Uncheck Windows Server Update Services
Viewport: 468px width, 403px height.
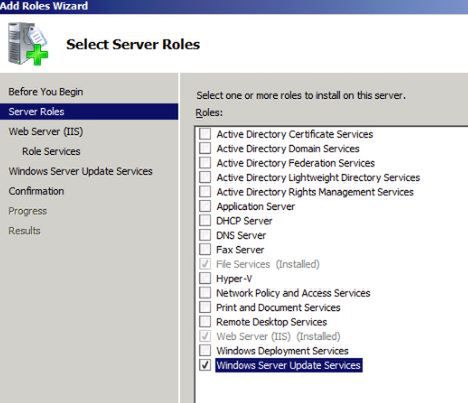(x=205, y=365)
